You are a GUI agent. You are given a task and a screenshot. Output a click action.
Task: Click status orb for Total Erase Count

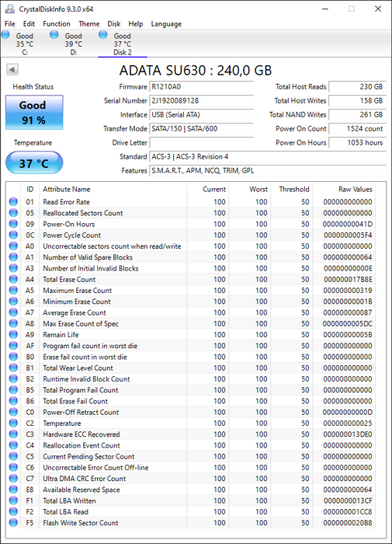click(x=13, y=279)
